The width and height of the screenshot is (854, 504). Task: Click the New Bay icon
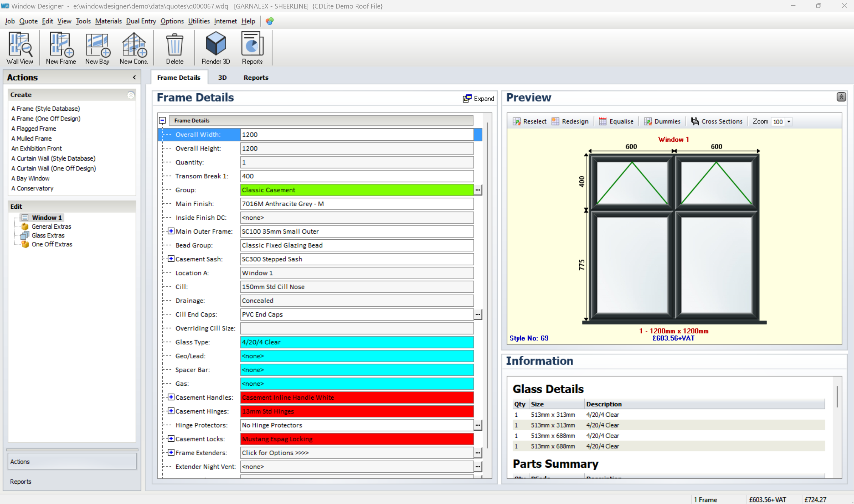(97, 48)
